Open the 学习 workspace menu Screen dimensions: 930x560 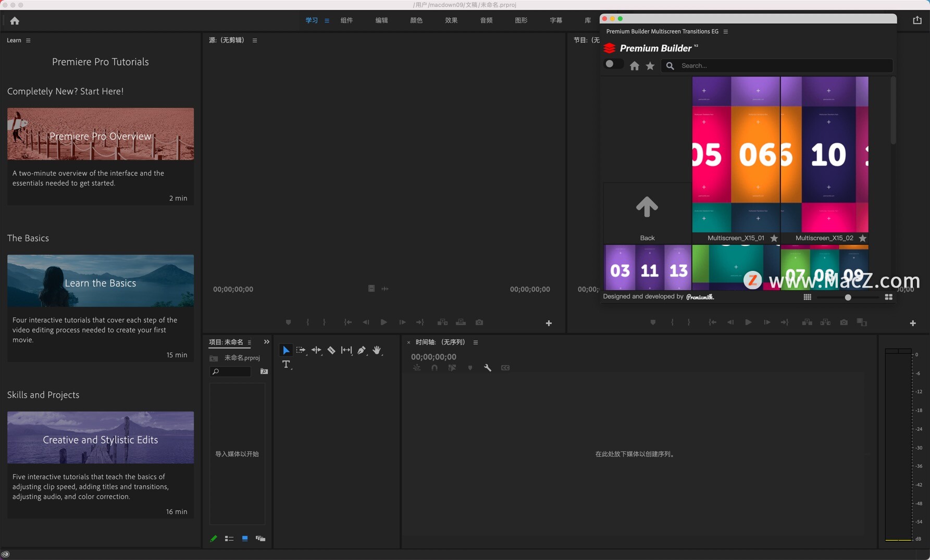(x=327, y=20)
